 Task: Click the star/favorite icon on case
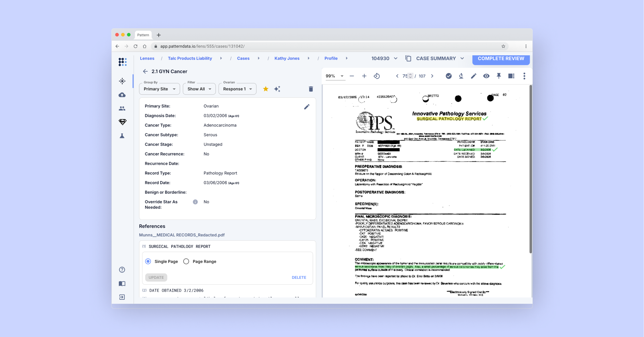[265, 89]
